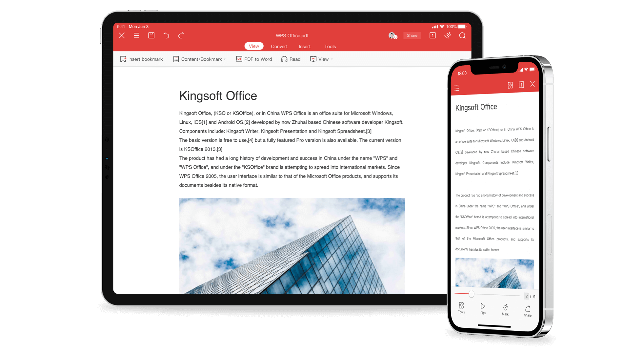Open the Tools tab in ribbon
644x357 pixels.
[330, 46]
